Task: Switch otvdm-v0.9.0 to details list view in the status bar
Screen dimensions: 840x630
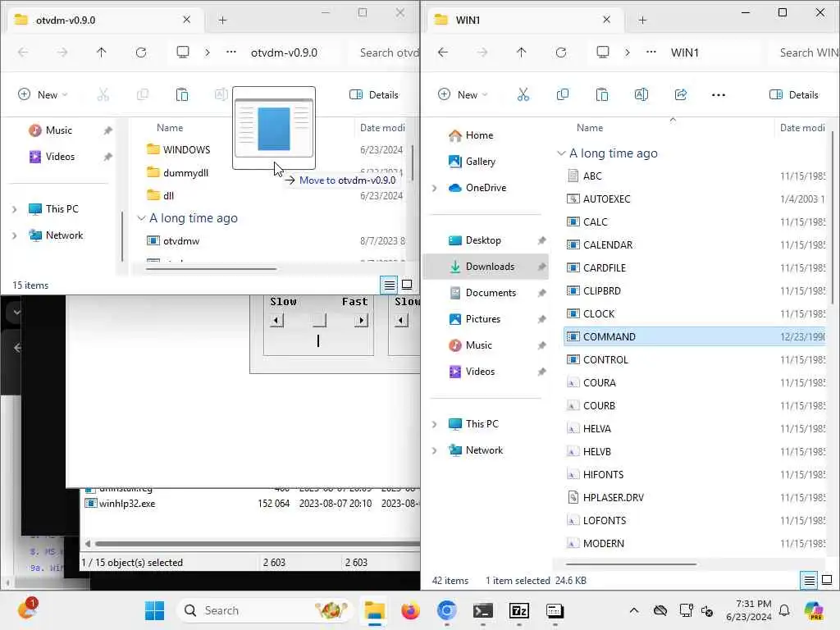Action: click(x=389, y=285)
